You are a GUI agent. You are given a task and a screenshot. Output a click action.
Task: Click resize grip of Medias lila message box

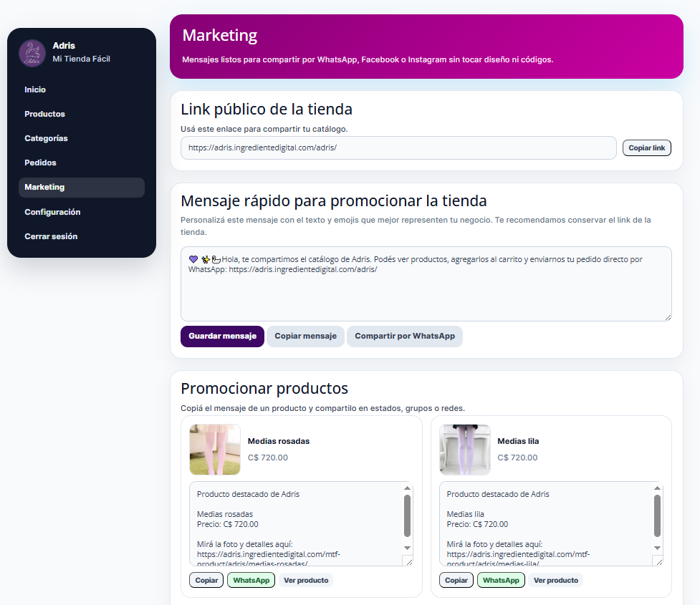658,561
